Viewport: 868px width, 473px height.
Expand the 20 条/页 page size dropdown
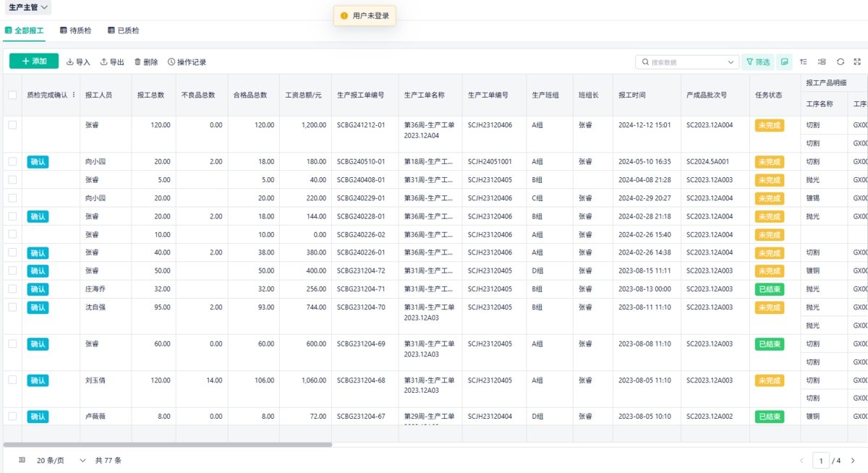(x=82, y=461)
